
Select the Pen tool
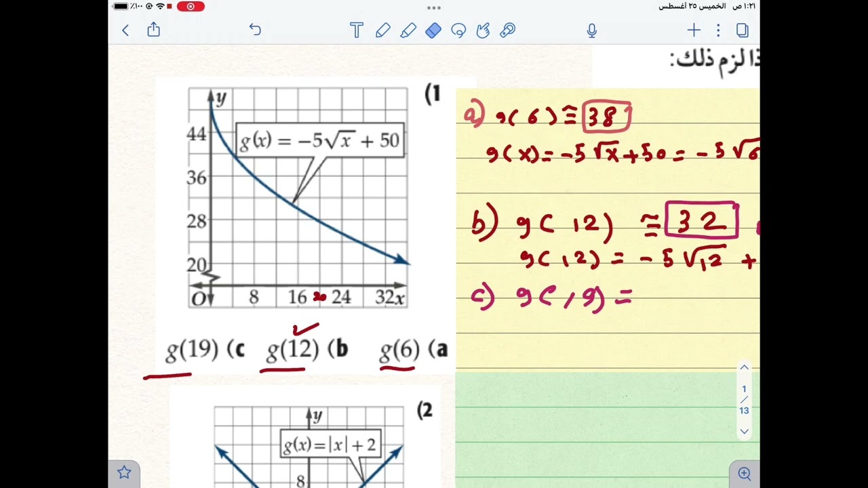pos(382,30)
